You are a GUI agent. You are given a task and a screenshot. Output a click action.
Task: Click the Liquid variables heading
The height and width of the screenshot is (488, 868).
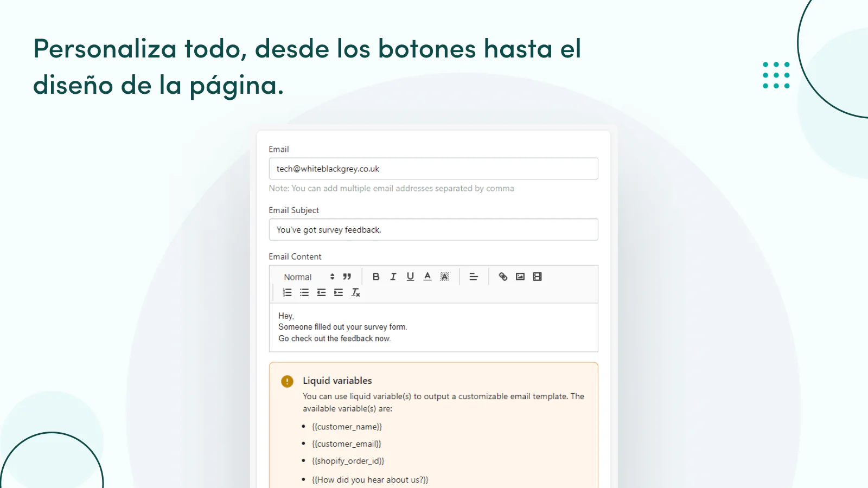pyautogui.click(x=337, y=381)
